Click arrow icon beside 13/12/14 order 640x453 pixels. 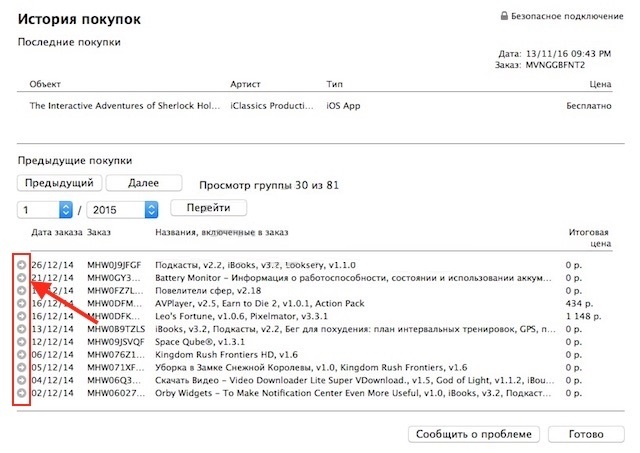(x=21, y=330)
